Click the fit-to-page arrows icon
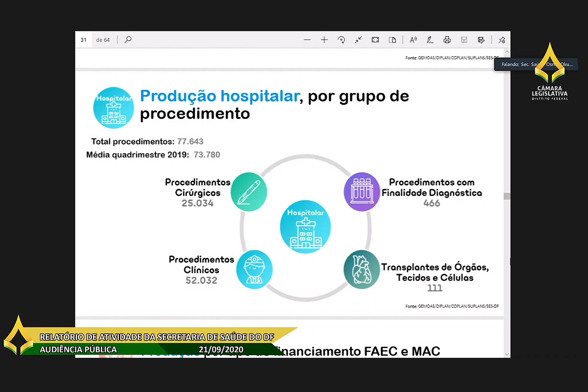 tap(358, 40)
